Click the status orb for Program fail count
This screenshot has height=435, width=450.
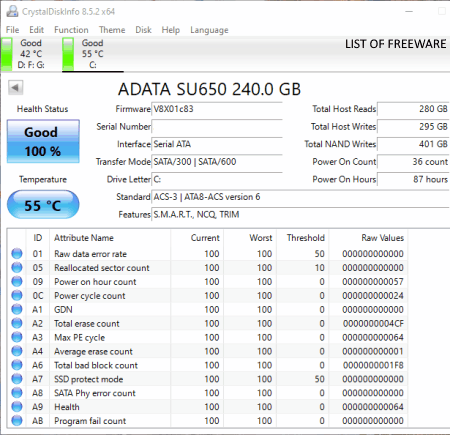coord(17,421)
